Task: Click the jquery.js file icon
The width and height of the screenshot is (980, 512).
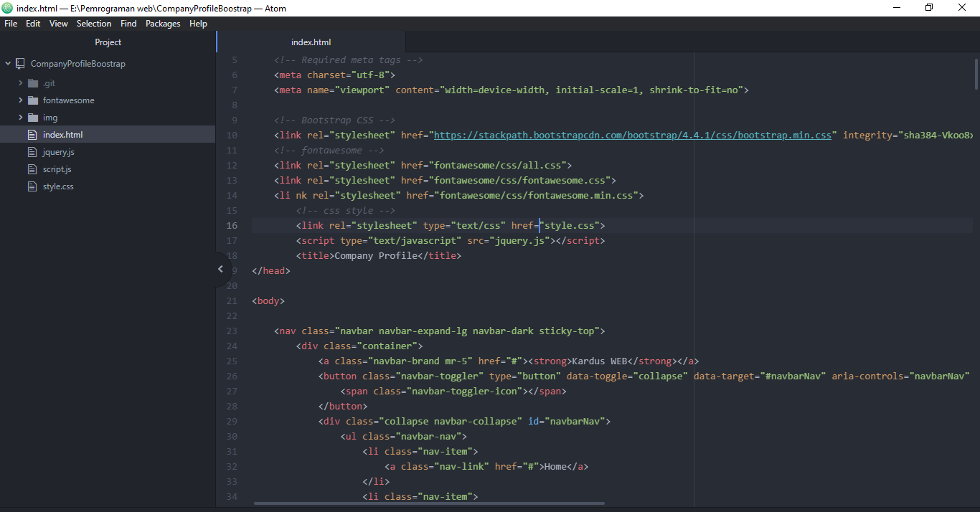Action: pyautogui.click(x=32, y=151)
